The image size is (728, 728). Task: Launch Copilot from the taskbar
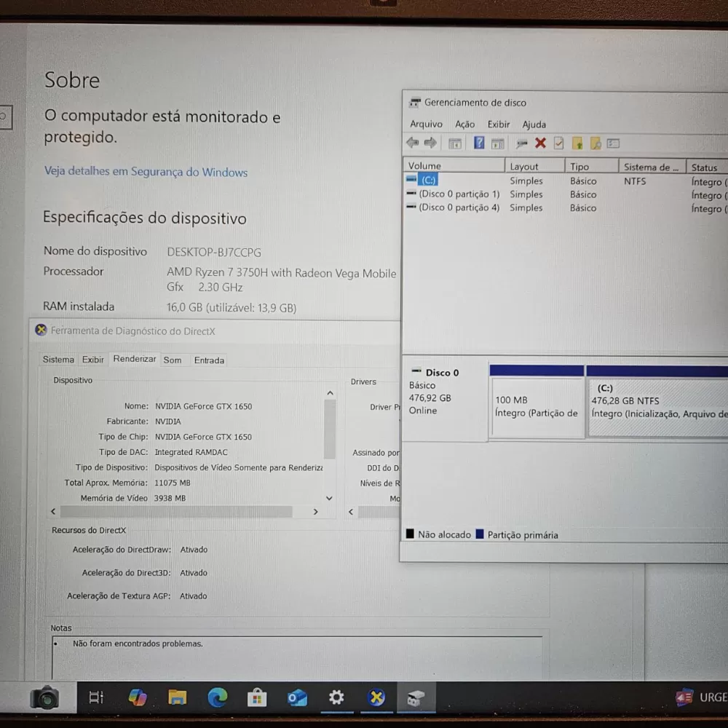coord(138,697)
